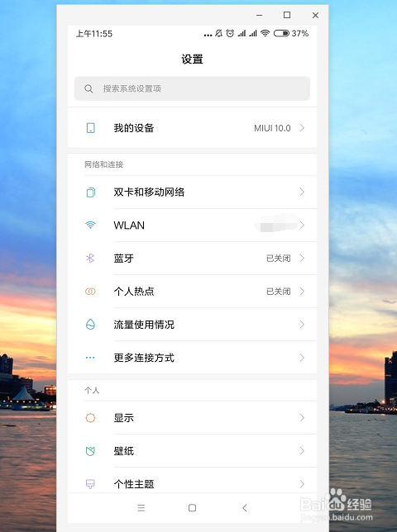This screenshot has height=532, width=397.
Task: Open the 我的设备 entry
Action: click(x=192, y=128)
